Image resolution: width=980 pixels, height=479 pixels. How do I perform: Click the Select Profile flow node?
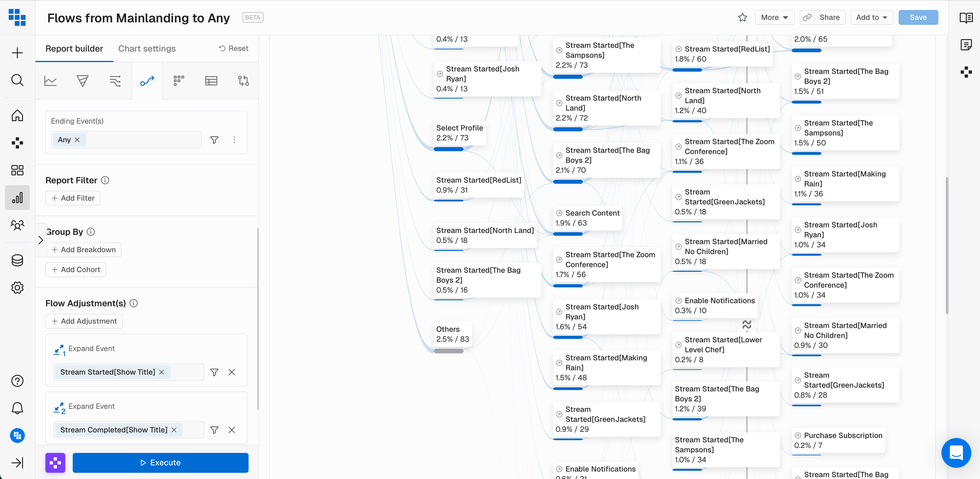coord(459,133)
